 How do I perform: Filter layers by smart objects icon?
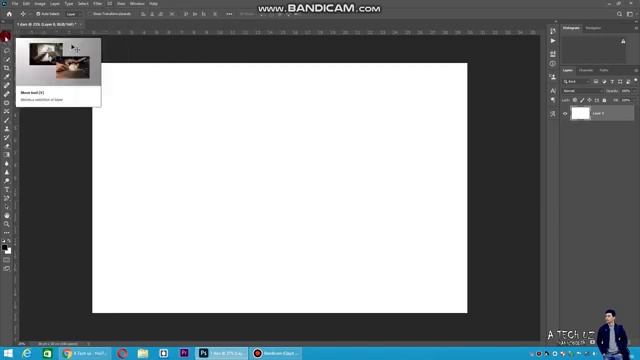(628, 82)
